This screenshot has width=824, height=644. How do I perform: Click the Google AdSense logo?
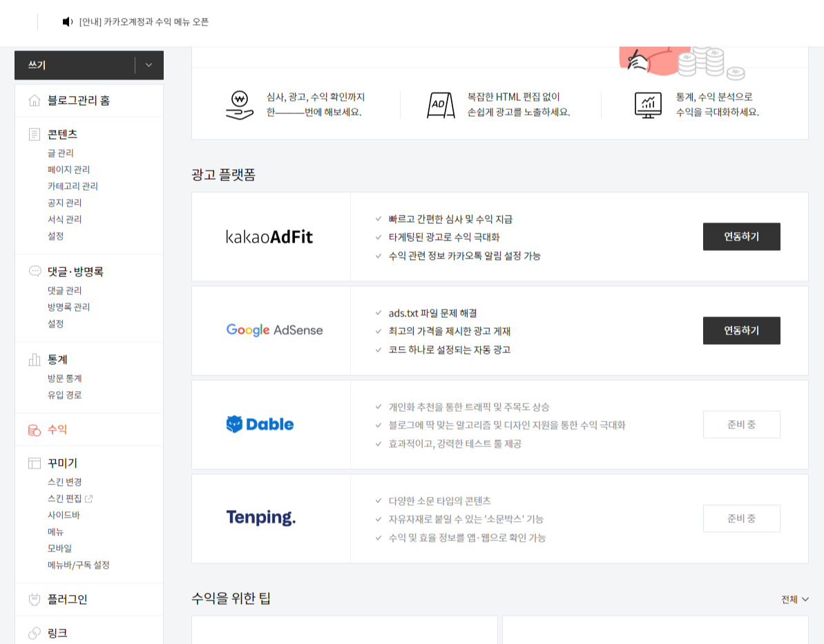click(274, 330)
